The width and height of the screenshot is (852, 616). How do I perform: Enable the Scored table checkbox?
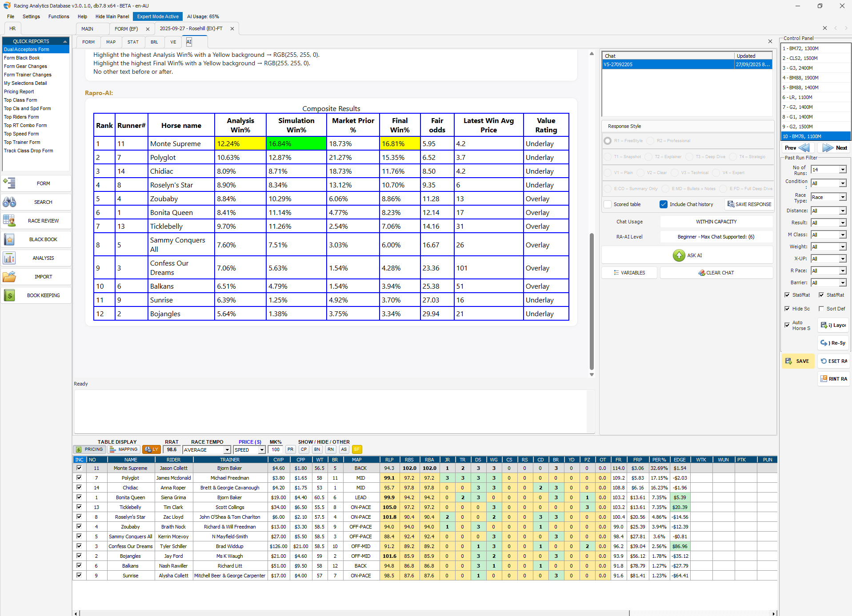point(608,204)
